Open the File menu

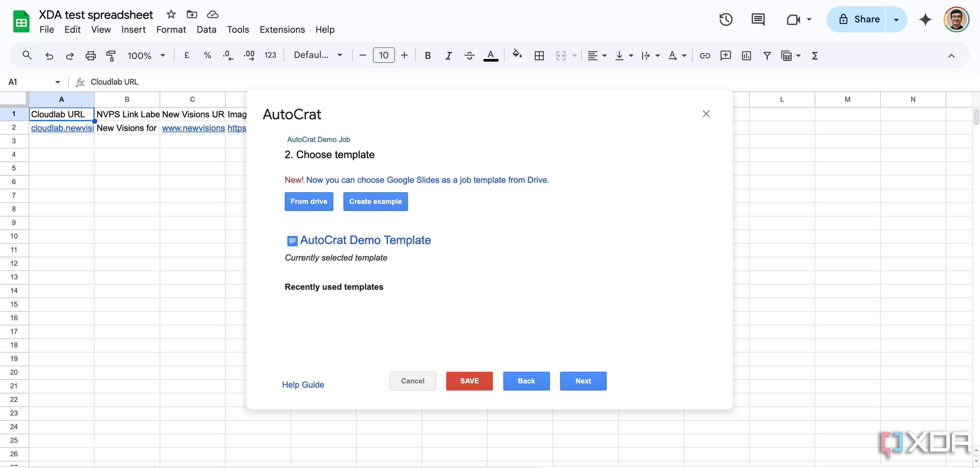(x=47, y=29)
